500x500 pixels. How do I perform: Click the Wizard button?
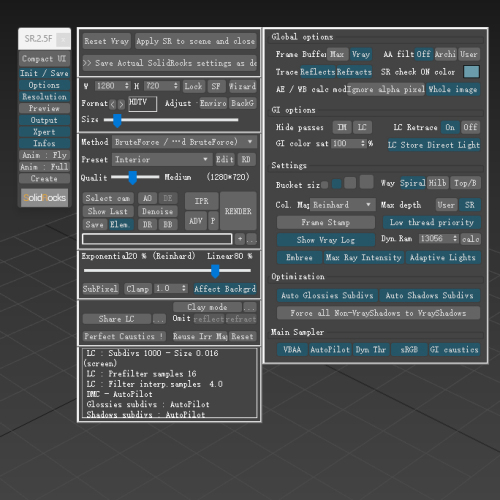242,86
